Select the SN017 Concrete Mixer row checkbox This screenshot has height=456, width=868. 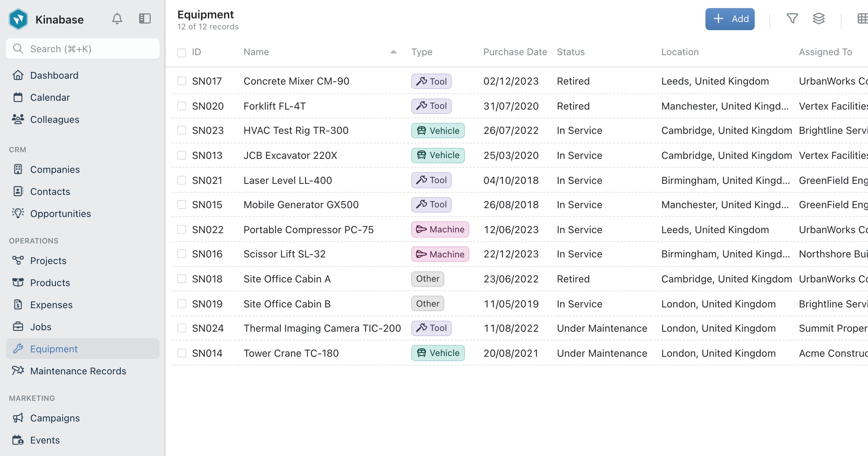[x=182, y=81]
